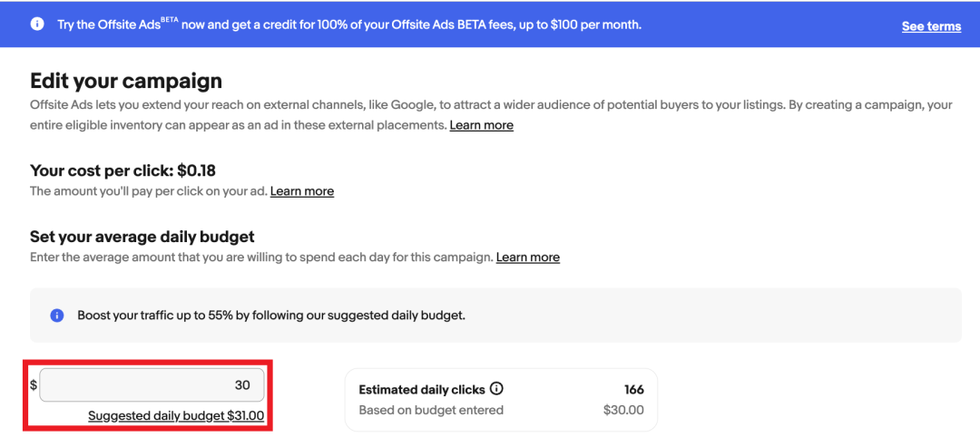Click the Your cost per click: $0.18 heading
The image size is (980, 447).
pyautogui.click(x=122, y=170)
